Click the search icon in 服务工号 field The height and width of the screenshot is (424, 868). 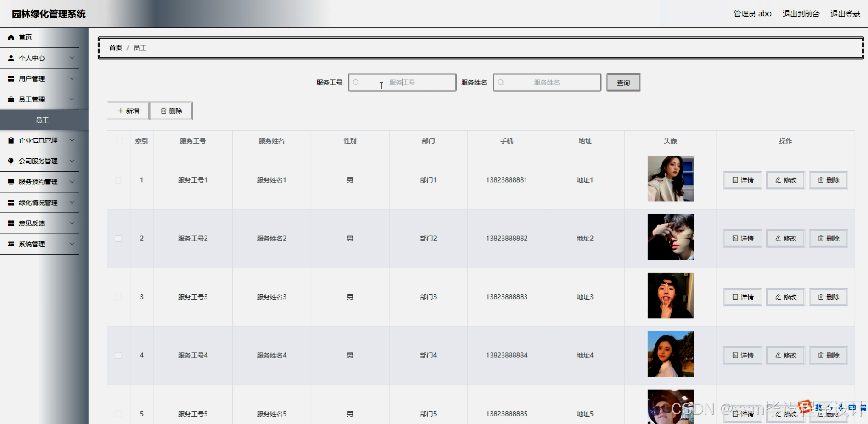coord(356,83)
